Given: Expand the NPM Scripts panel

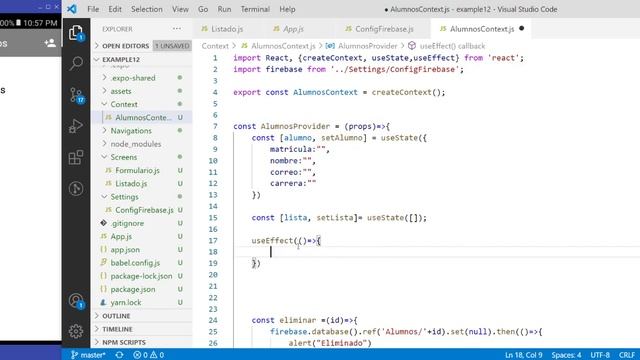Looking at the screenshot, I should (x=142, y=342).
